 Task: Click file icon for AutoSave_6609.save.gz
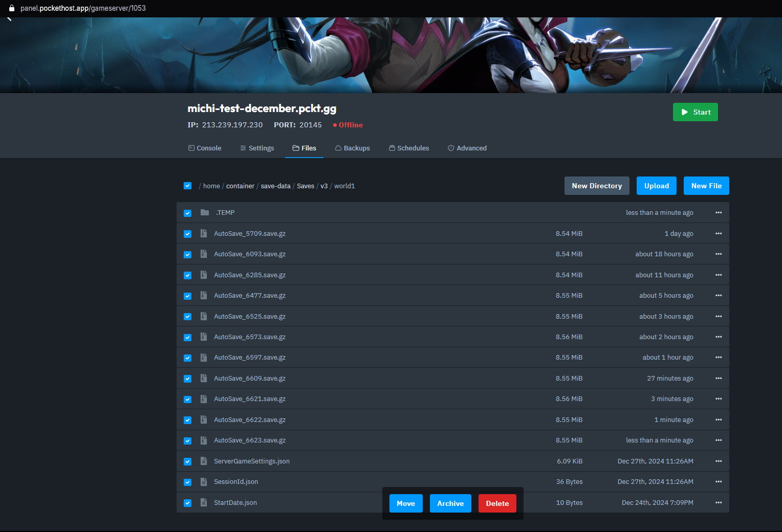pyautogui.click(x=204, y=378)
